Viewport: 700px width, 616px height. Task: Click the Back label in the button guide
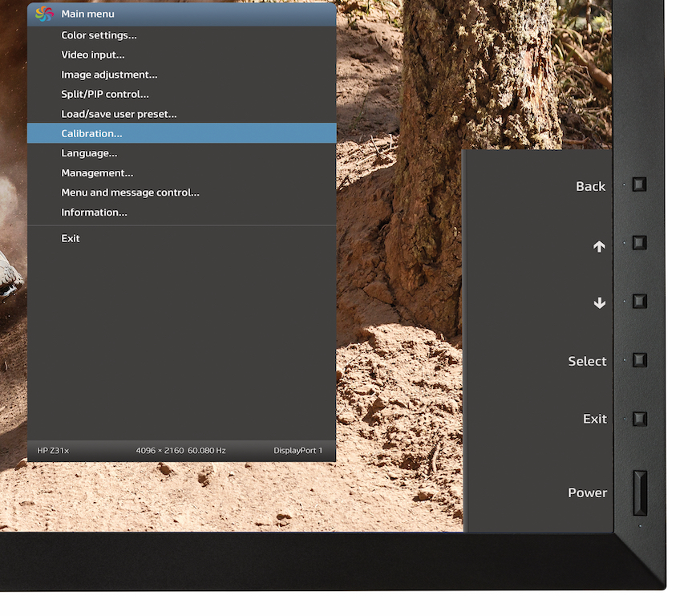[590, 186]
